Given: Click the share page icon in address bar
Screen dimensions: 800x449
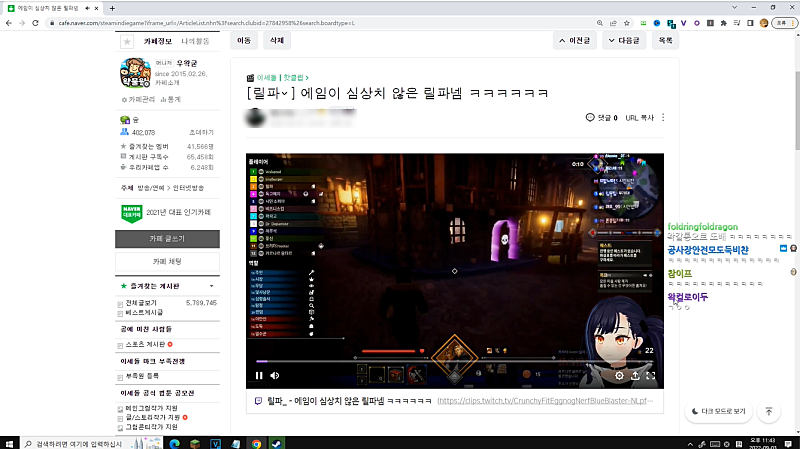Looking at the screenshot, I should [613, 23].
